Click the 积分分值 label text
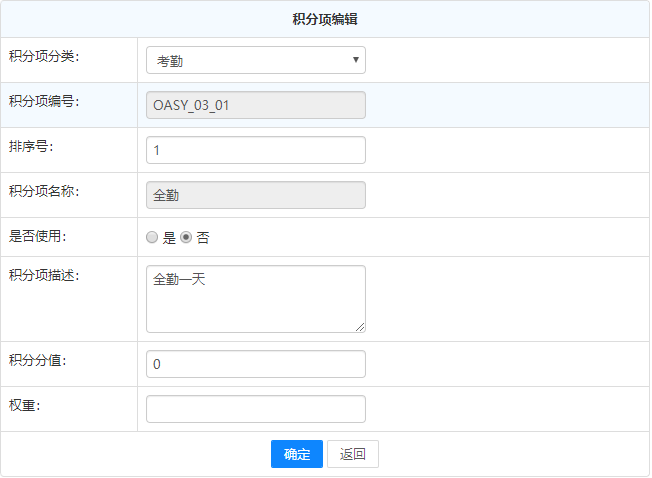Screen dimensions: 652x478 (x=37, y=359)
